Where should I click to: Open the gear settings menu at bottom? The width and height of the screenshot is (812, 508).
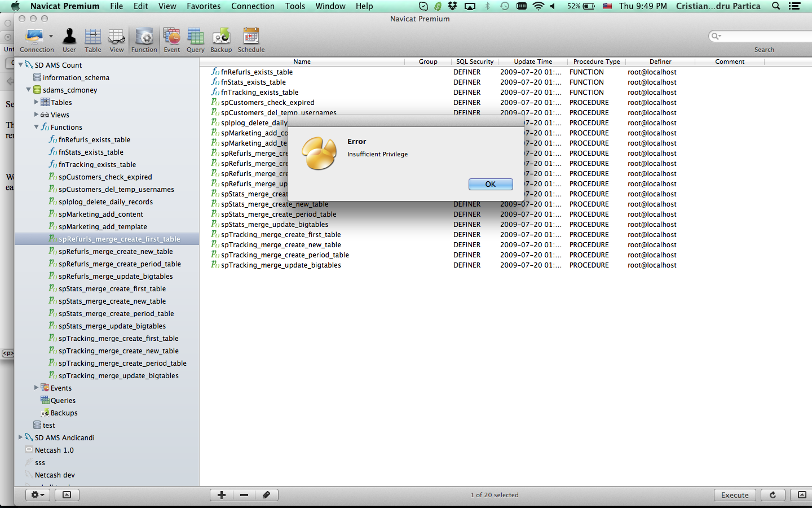38,495
